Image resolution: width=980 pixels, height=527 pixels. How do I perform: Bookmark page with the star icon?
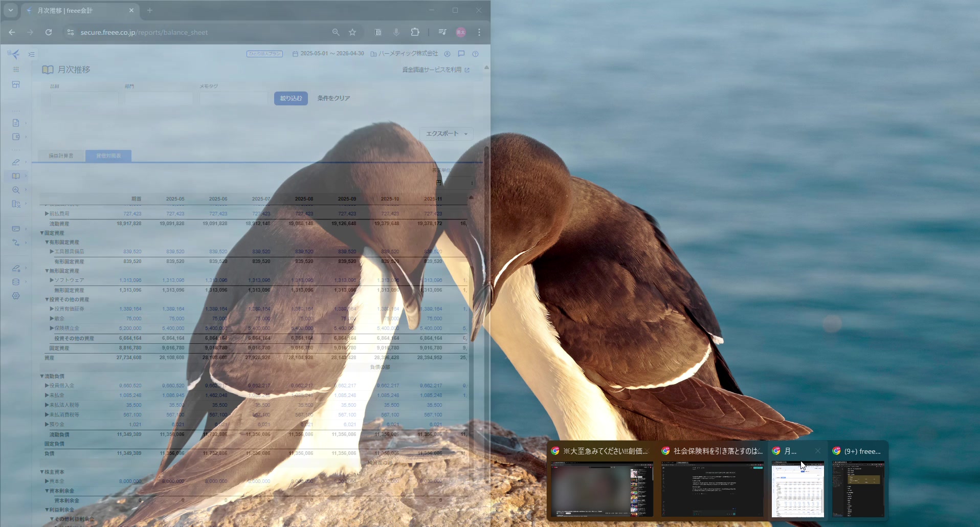click(352, 32)
